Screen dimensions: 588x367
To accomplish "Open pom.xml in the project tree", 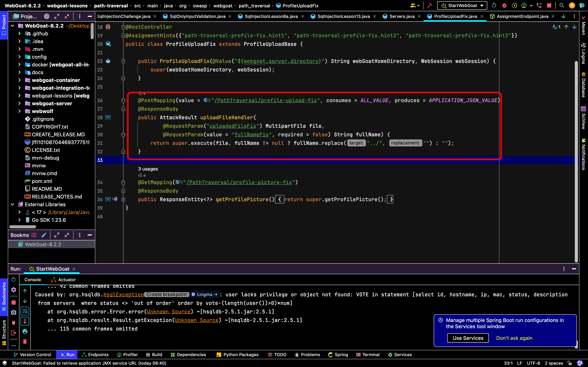I will tap(42, 181).
